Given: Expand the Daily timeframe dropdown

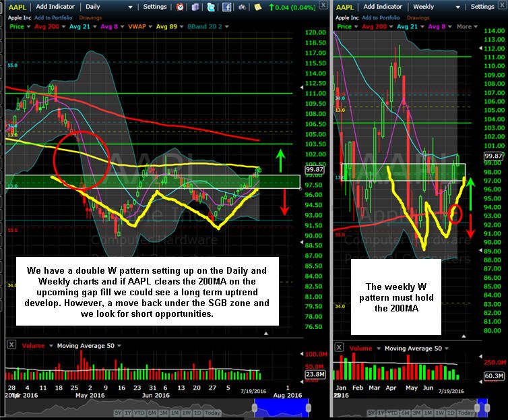Looking at the screenshot, I should click(x=130, y=7).
